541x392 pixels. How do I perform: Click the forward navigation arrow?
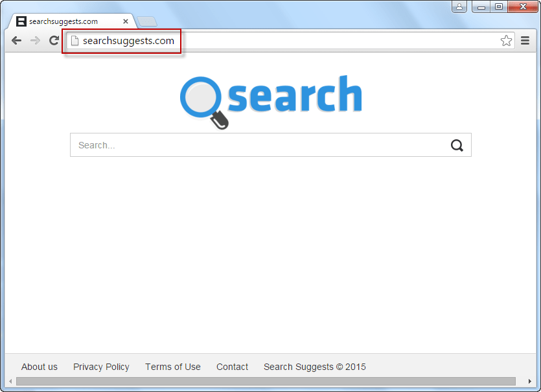(x=35, y=41)
